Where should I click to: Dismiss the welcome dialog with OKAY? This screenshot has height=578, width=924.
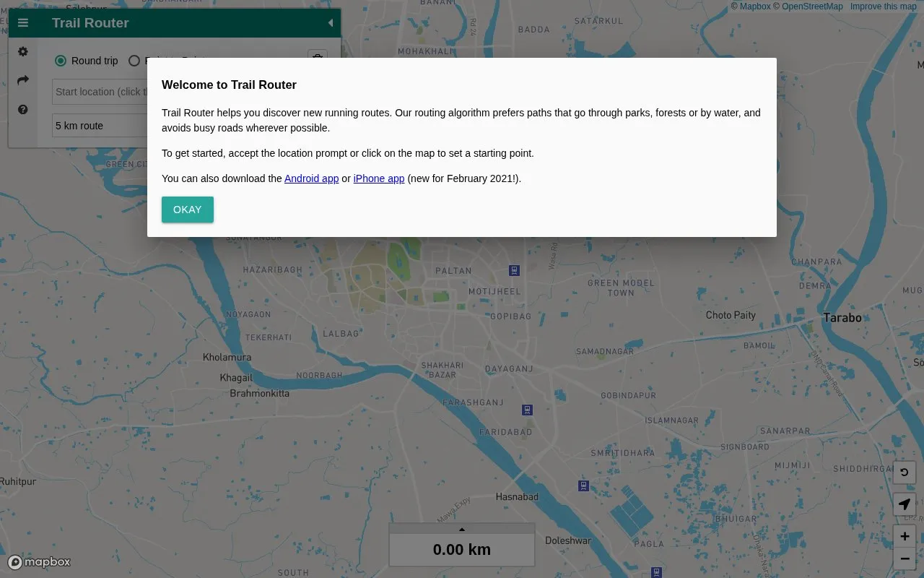188,210
